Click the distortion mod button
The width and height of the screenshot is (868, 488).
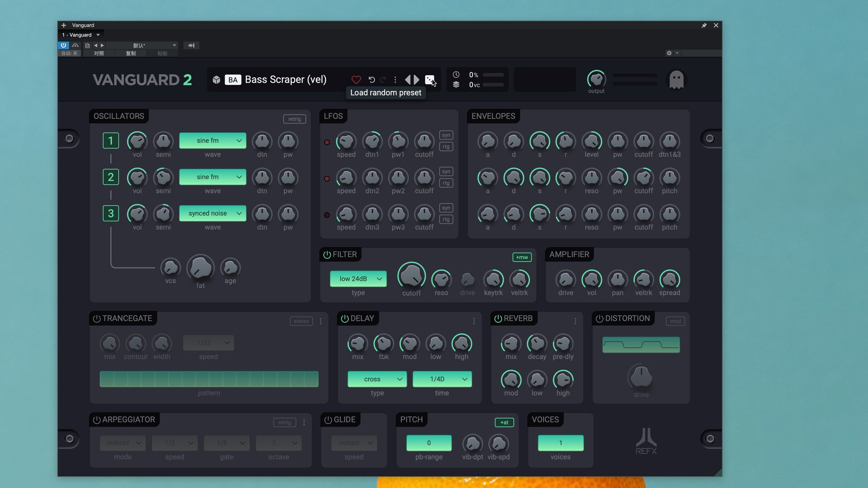tap(675, 321)
